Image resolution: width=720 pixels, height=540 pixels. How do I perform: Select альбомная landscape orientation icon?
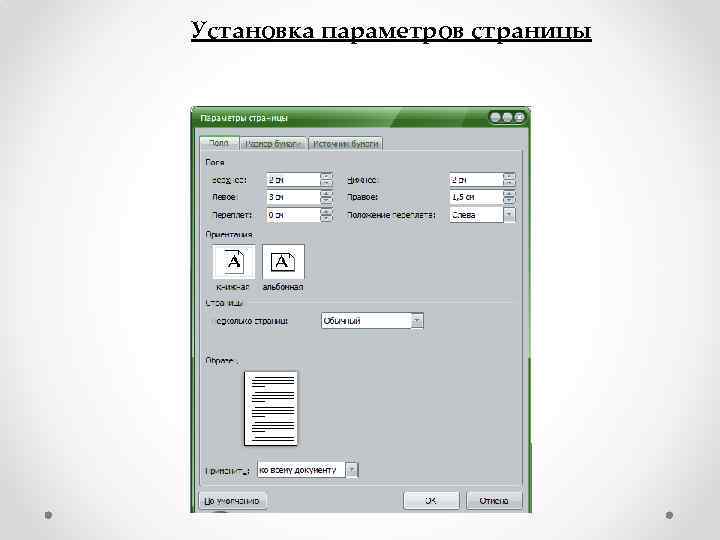click(283, 262)
